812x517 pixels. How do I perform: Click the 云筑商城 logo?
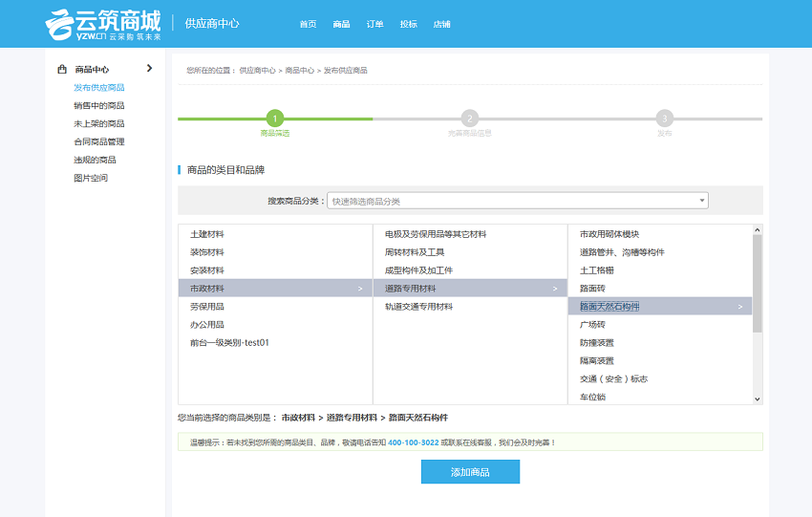coord(103,24)
